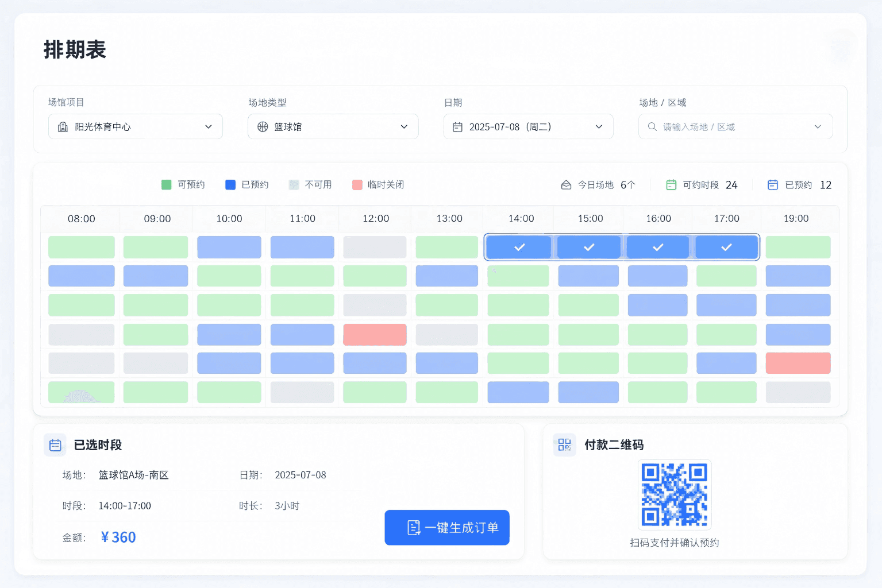Click the 14:00 column header
Viewport: 882px width, 588px height.
click(x=521, y=219)
